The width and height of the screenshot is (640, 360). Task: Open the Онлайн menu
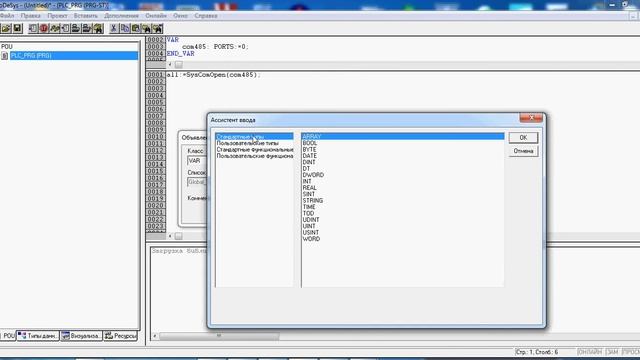click(156, 16)
